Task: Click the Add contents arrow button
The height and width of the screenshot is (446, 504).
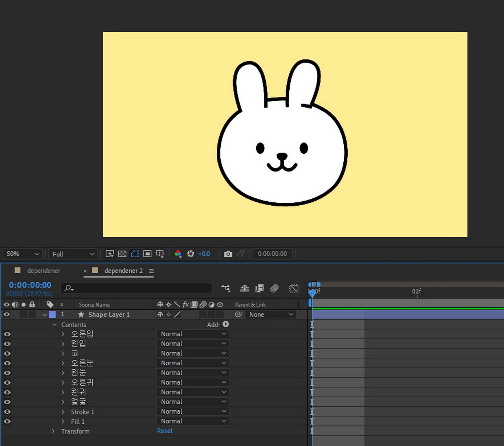Action: 226,324
